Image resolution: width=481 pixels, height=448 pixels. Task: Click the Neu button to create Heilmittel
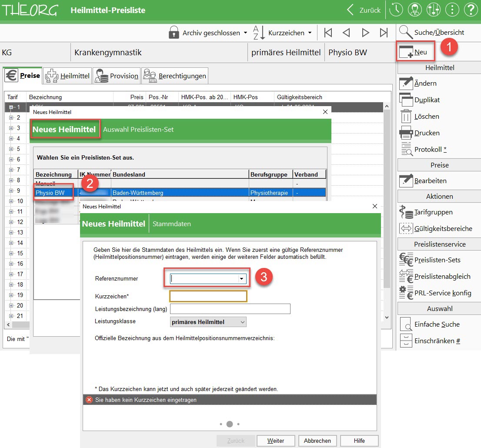(415, 52)
